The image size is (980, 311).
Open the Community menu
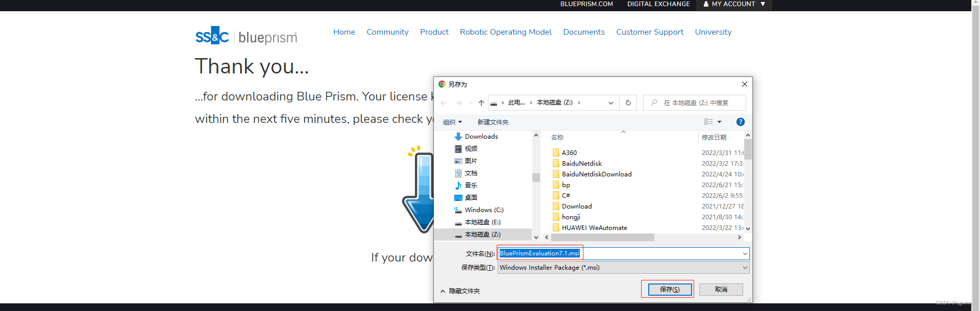387,32
